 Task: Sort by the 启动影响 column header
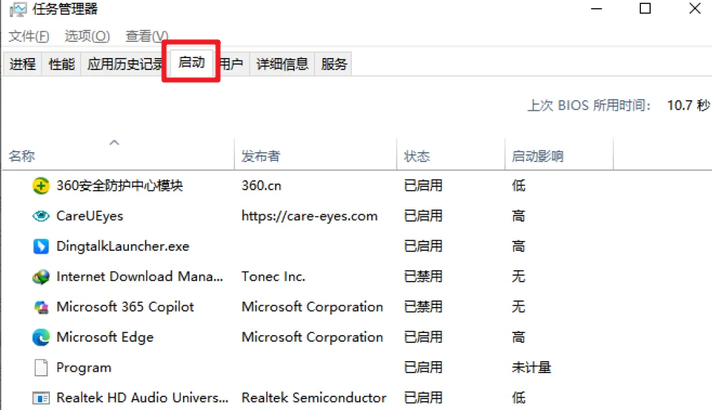pyautogui.click(x=537, y=157)
